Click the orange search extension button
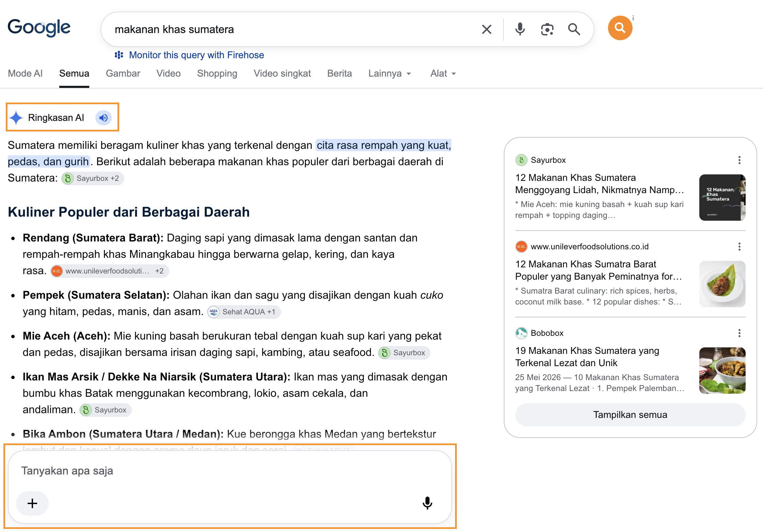 tap(620, 28)
